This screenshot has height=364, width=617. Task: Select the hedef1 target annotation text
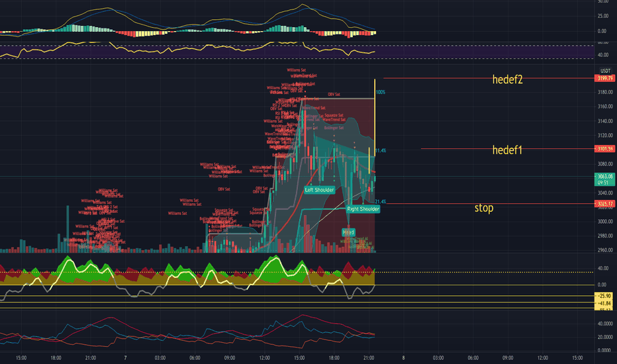(507, 150)
